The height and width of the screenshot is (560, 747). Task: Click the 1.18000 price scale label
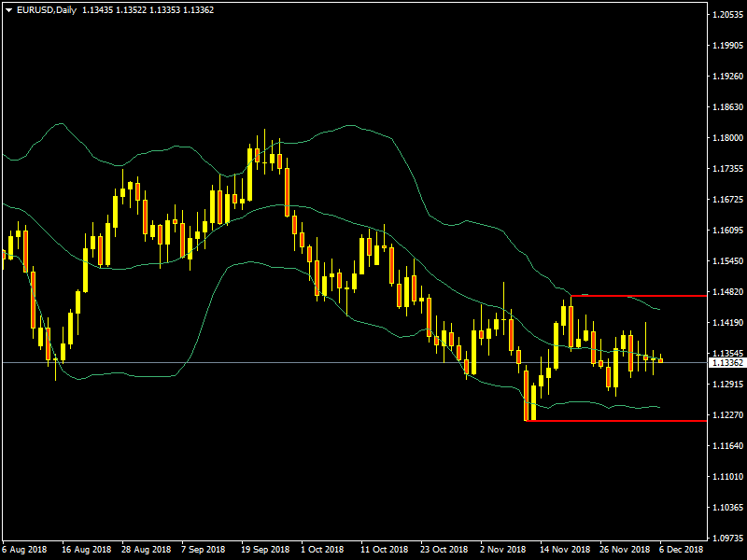(726, 138)
